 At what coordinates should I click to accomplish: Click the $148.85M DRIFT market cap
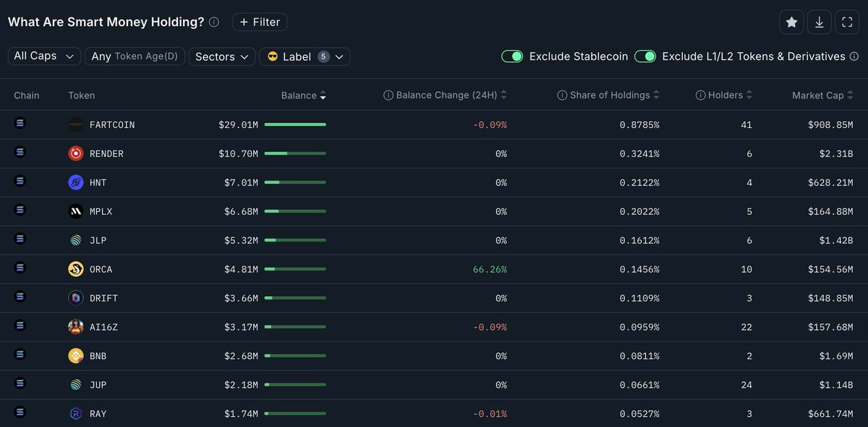tap(830, 298)
